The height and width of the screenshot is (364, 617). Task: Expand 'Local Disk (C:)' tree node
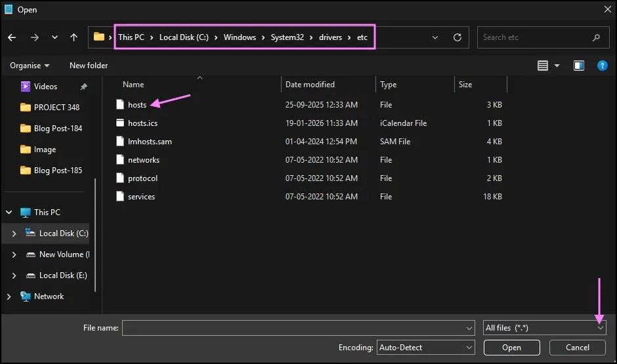click(x=14, y=233)
